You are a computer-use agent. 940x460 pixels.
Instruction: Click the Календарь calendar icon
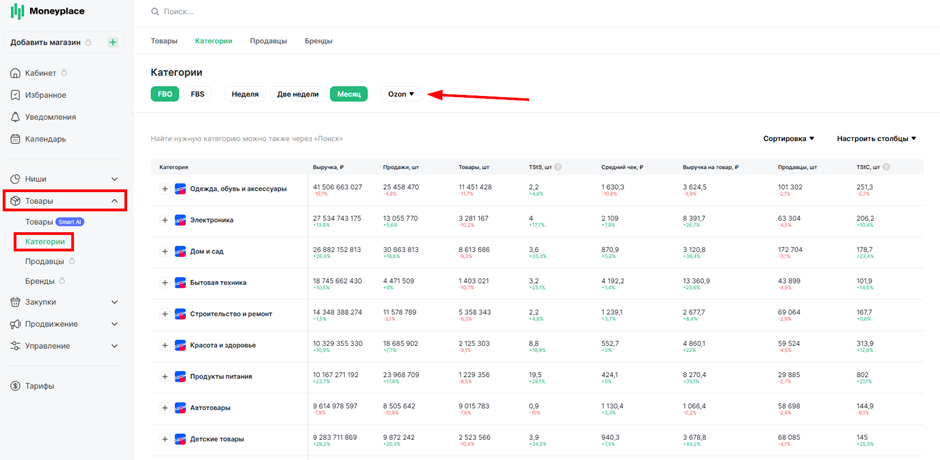(16, 139)
